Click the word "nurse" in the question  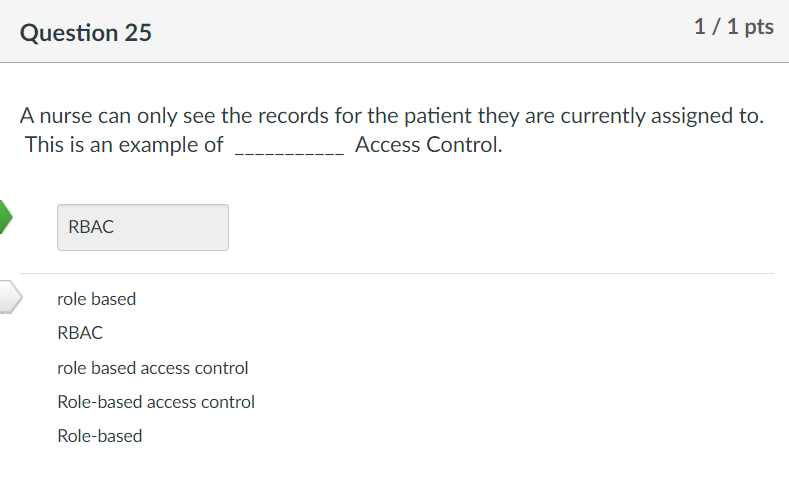[x=66, y=116]
